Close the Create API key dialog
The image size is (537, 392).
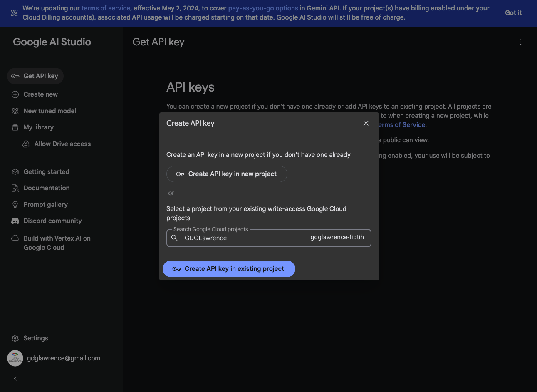click(366, 123)
